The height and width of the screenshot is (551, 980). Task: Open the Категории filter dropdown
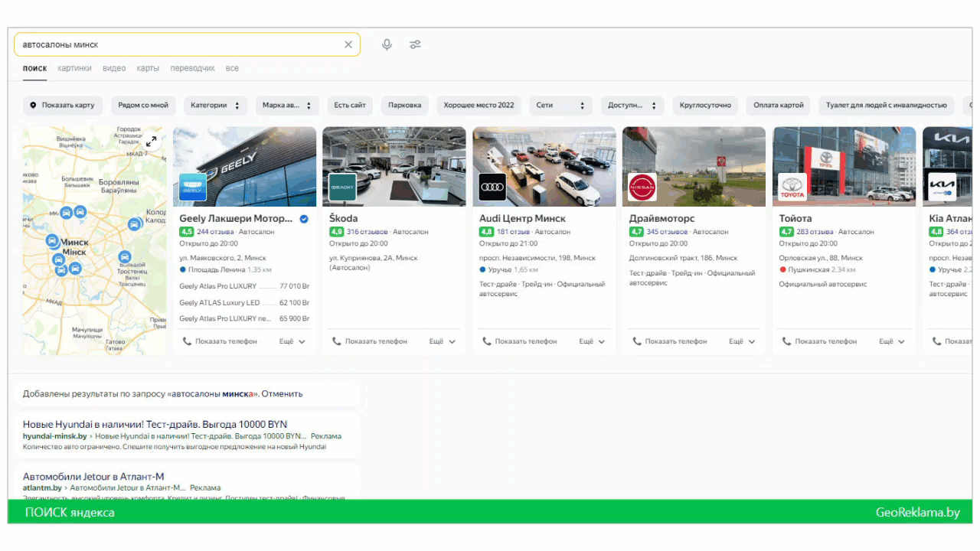point(216,106)
